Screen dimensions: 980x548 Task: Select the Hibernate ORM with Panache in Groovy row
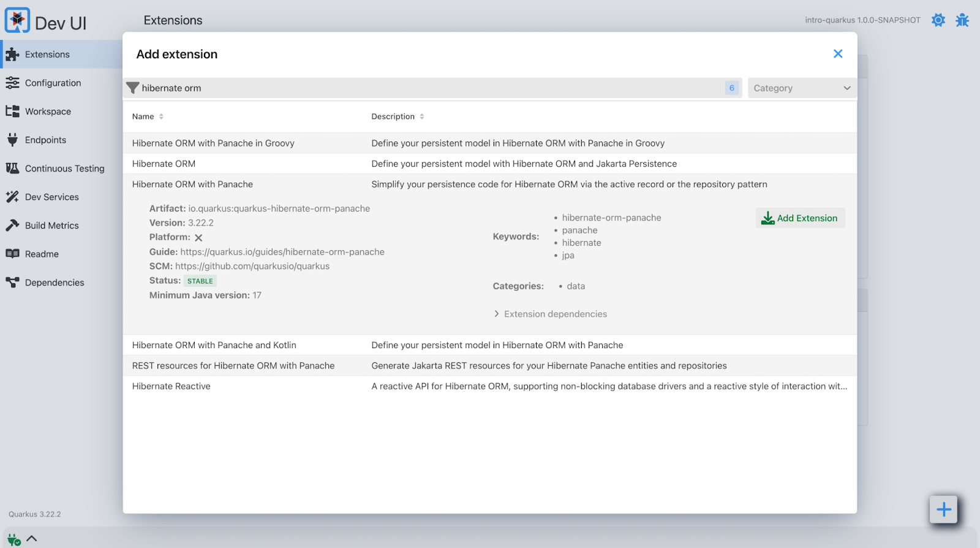tap(489, 143)
